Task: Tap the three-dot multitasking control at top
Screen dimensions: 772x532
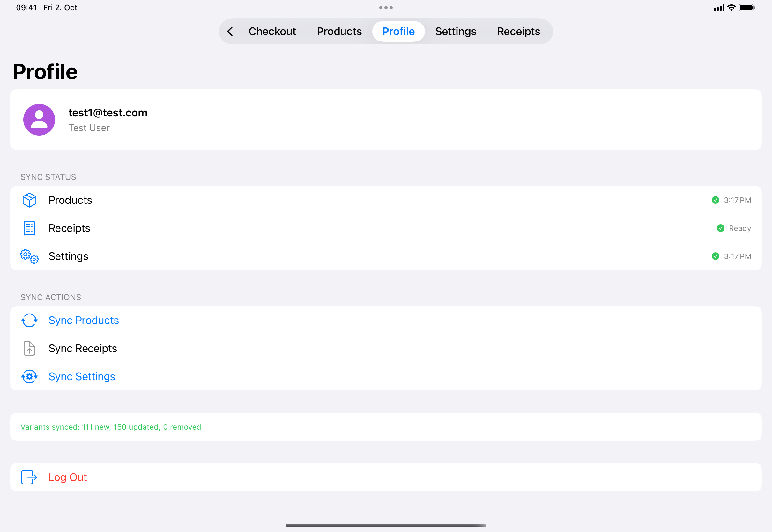Action: click(386, 8)
